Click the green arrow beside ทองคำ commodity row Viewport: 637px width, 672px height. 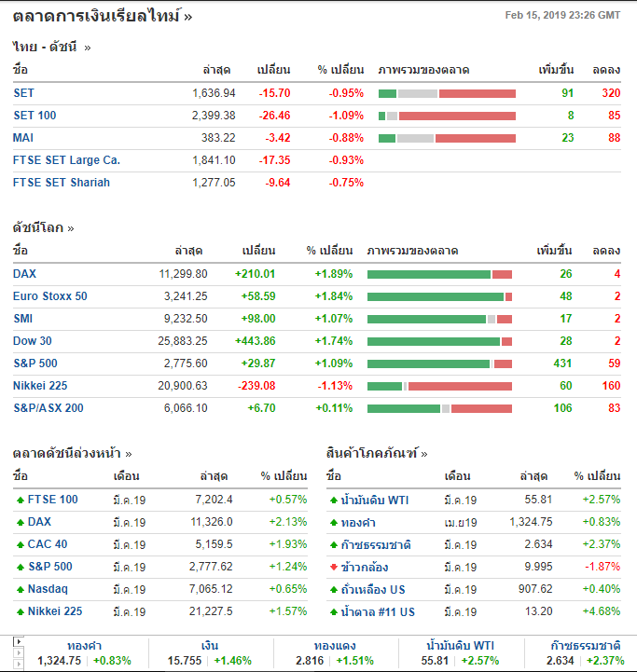333,523
